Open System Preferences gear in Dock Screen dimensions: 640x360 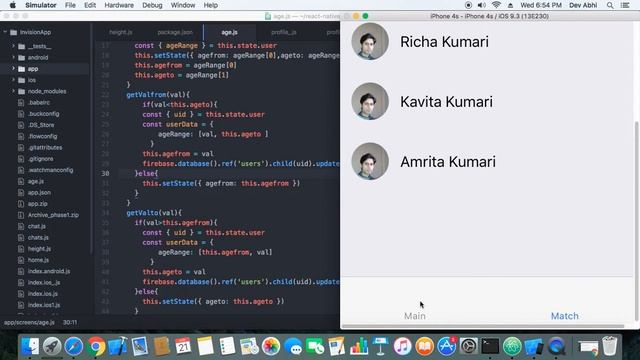pyautogui.click(x=469, y=346)
